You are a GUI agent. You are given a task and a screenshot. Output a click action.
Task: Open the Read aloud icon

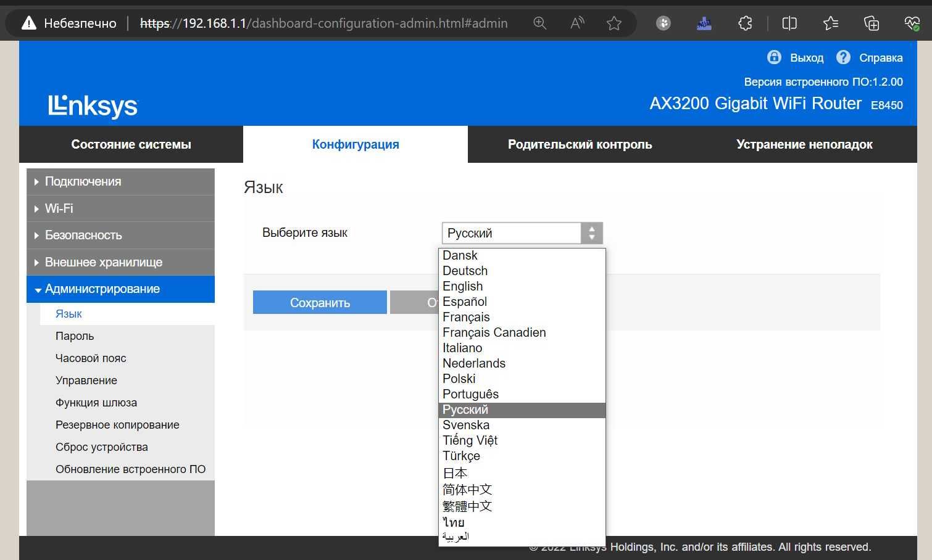577,23
